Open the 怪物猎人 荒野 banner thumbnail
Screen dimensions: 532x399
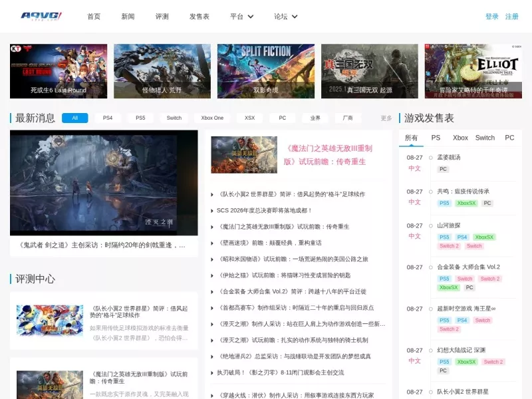click(x=162, y=71)
